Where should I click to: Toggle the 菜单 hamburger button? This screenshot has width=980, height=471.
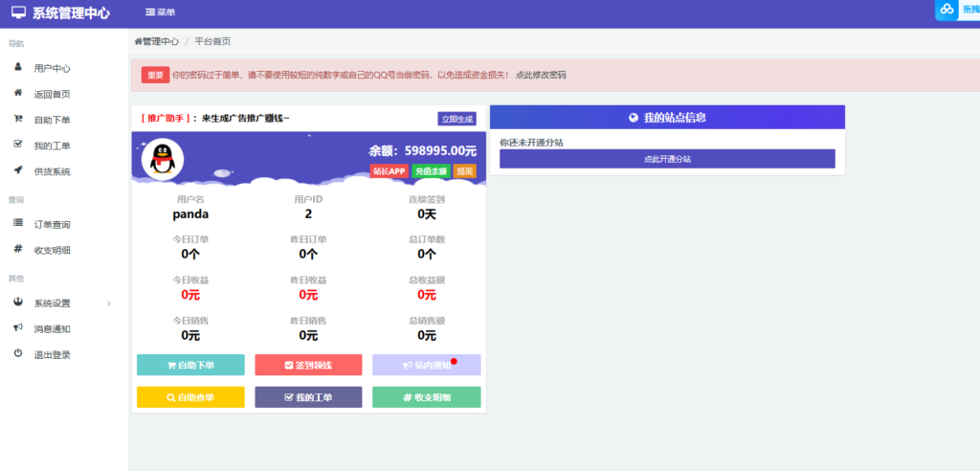[160, 12]
